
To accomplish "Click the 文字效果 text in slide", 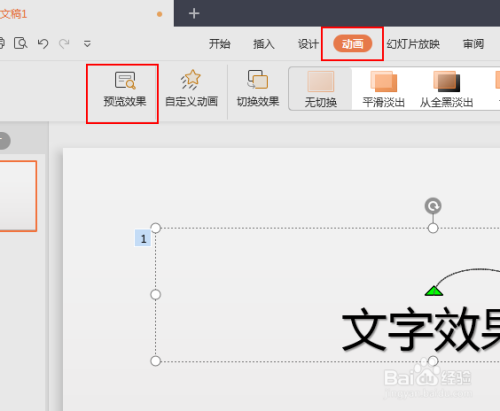I will pyautogui.click(x=421, y=329).
